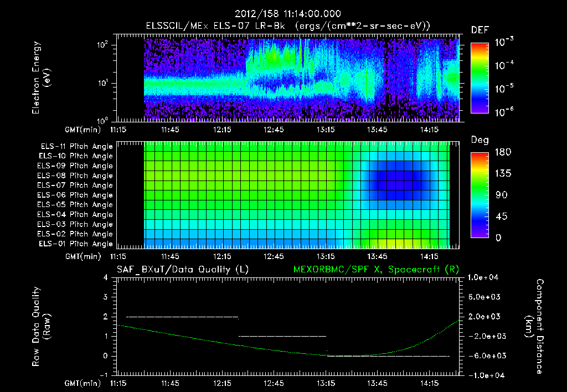
Task: Click the 6.0e+03 right axis value
Action: [x=485, y=297]
